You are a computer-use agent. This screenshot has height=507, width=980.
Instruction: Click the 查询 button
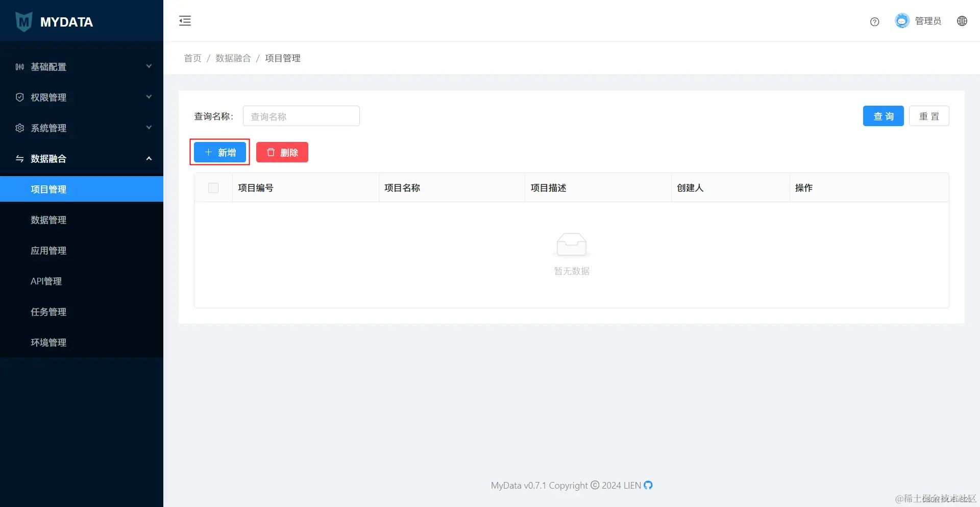tap(883, 116)
